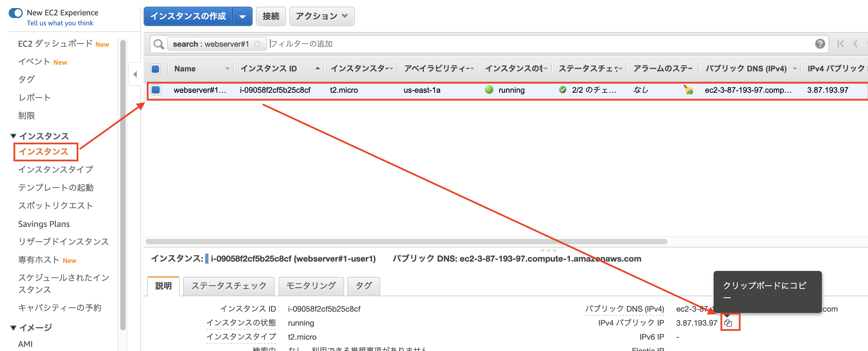Click the alarm add icon in the row
The width and height of the screenshot is (868, 351).
[x=688, y=90]
